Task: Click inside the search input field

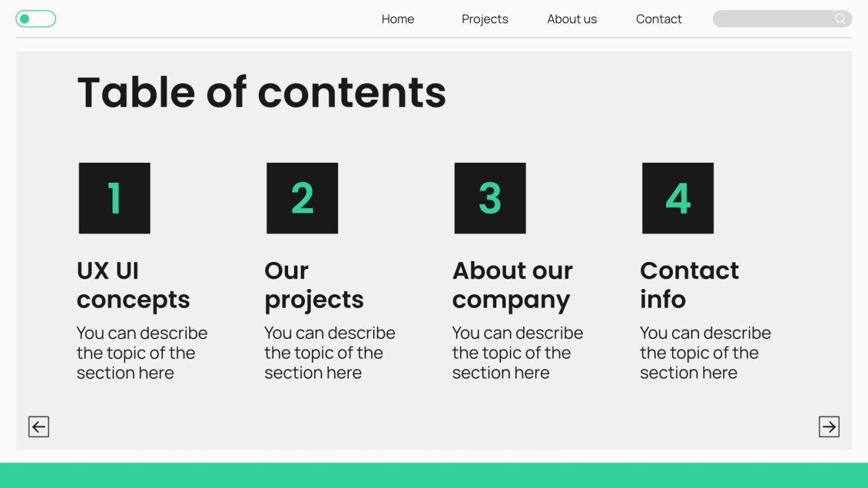Action: (x=772, y=19)
